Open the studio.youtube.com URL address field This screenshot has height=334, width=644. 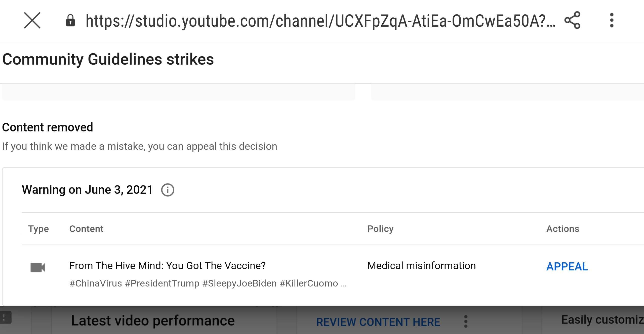(x=320, y=21)
